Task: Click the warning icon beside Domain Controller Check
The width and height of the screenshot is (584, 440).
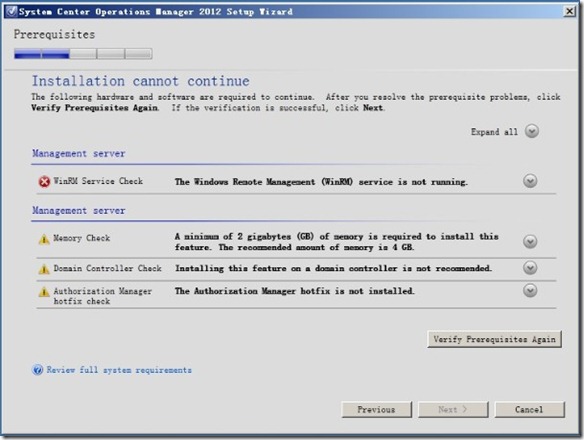Action: click(x=44, y=269)
